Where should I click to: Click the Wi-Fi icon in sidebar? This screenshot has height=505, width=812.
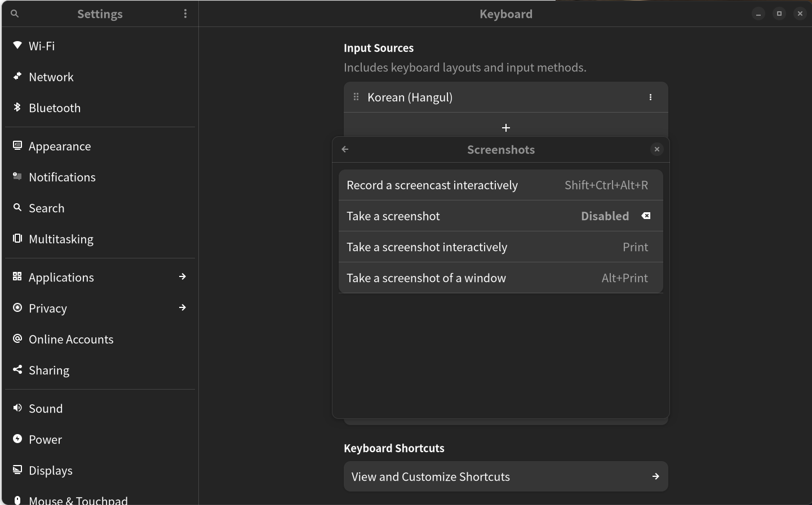pyautogui.click(x=17, y=45)
